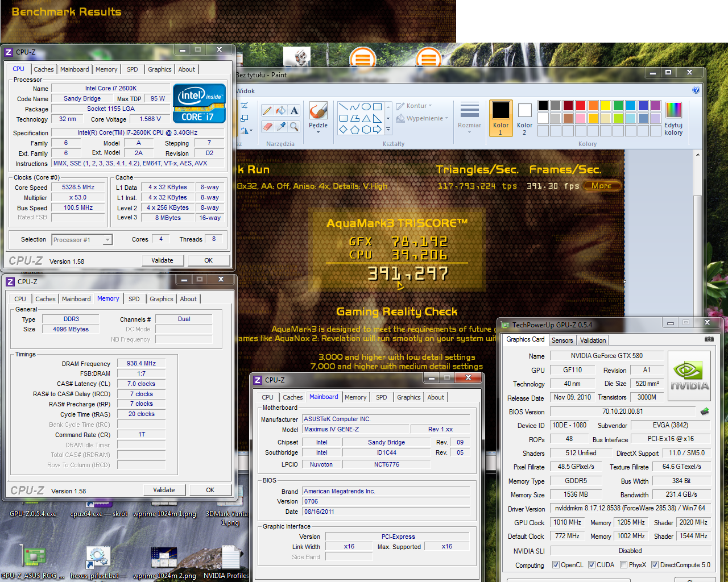Choose the Oval shape in Paint

(366, 106)
